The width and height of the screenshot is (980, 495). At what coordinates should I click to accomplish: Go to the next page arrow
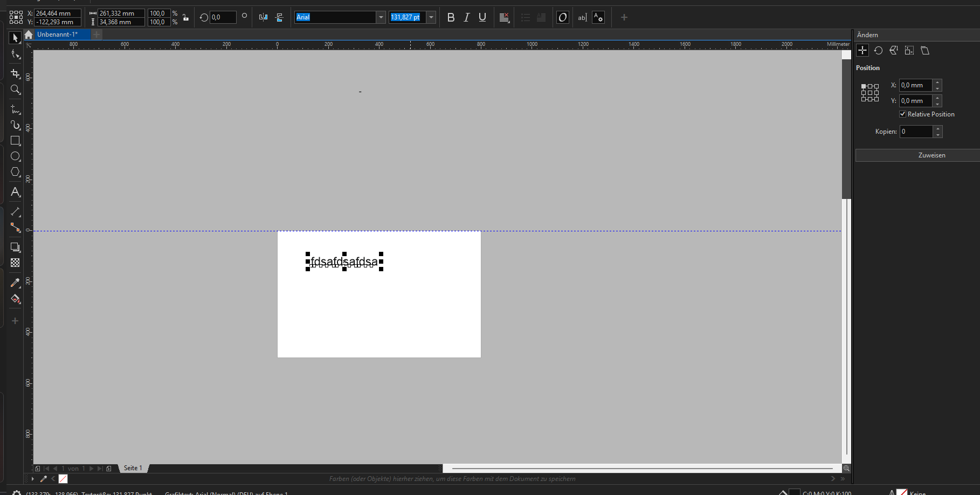pyautogui.click(x=91, y=469)
